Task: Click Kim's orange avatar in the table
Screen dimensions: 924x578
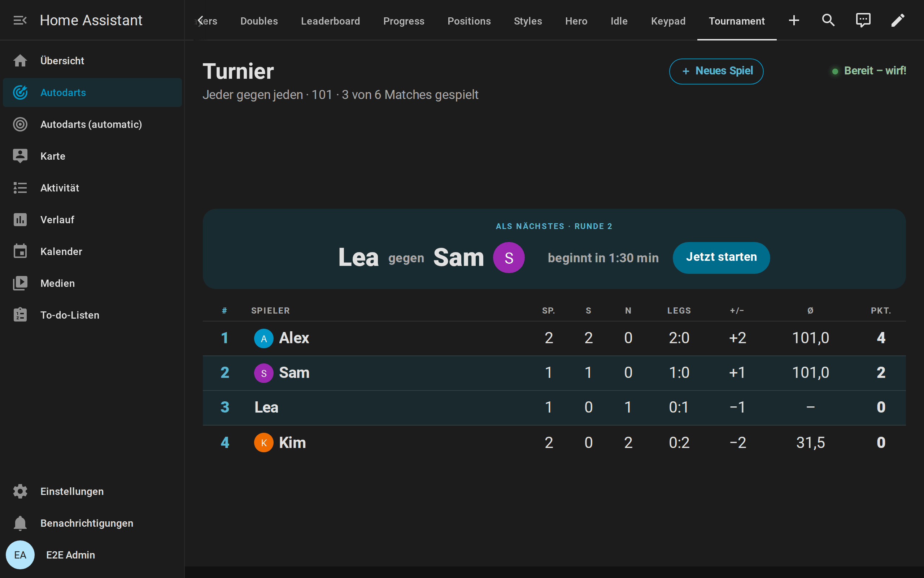Action: 263,443
